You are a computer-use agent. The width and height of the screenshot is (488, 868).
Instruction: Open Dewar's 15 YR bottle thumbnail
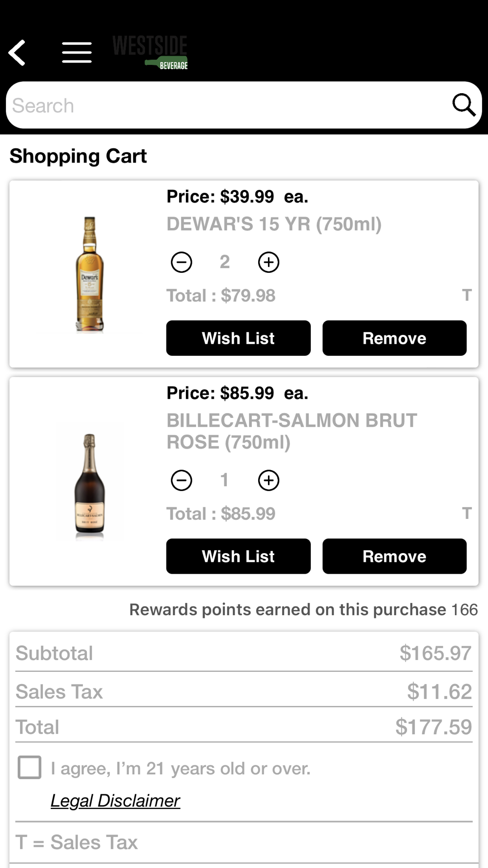tap(90, 274)
